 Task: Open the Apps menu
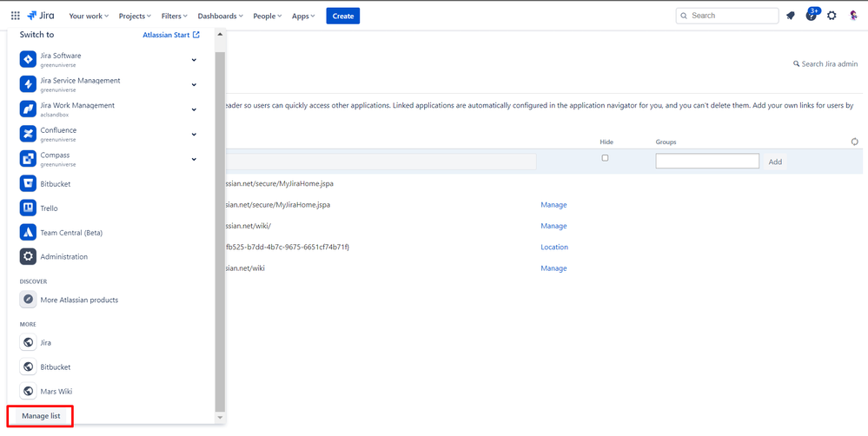pyautogui.click(x=303, y=16)
